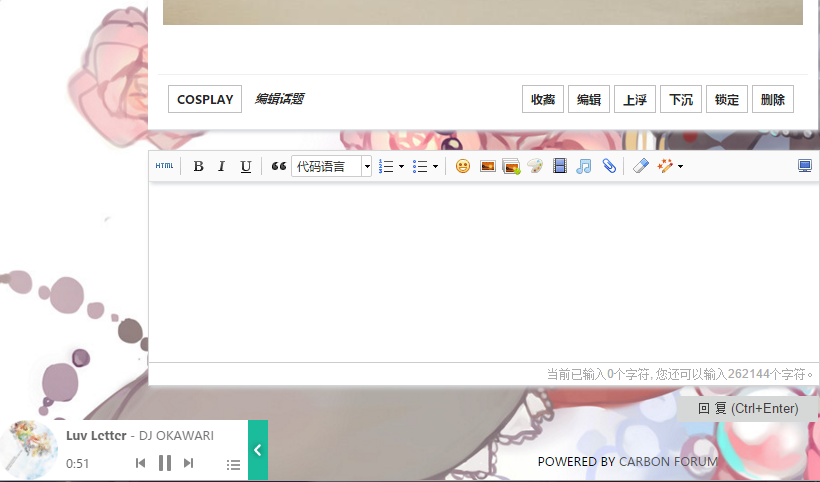Screen dimensions: 820x482
Task: Click the 0:51 playback time text
Action: coord(77,464)
